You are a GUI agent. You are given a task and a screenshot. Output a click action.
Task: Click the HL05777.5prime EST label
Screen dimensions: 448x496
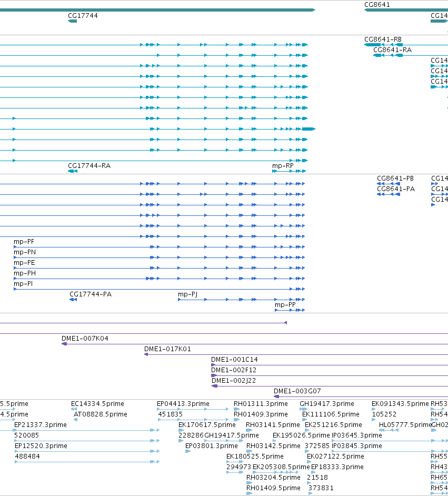click(405, 425)
